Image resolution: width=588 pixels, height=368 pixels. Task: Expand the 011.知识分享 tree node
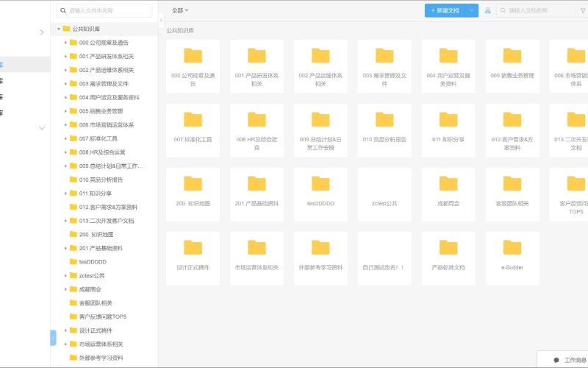pyautogui.click(x=65, y=194)
